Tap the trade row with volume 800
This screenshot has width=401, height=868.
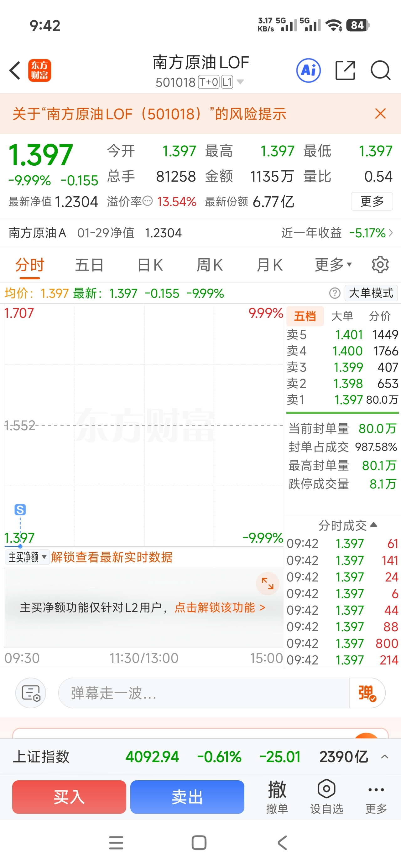click(x=342, y=643)
